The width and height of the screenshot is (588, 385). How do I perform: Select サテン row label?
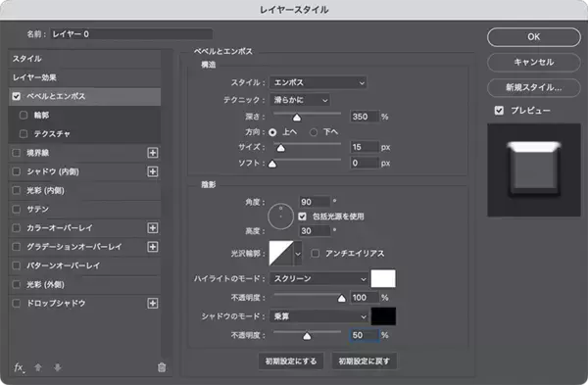point(37,210)
